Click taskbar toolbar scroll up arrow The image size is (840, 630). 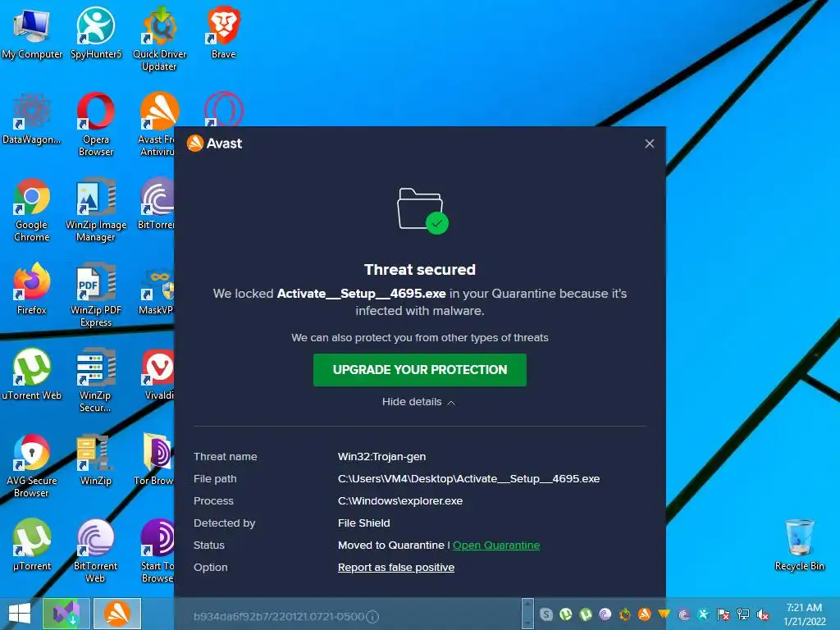pos(527,605)
